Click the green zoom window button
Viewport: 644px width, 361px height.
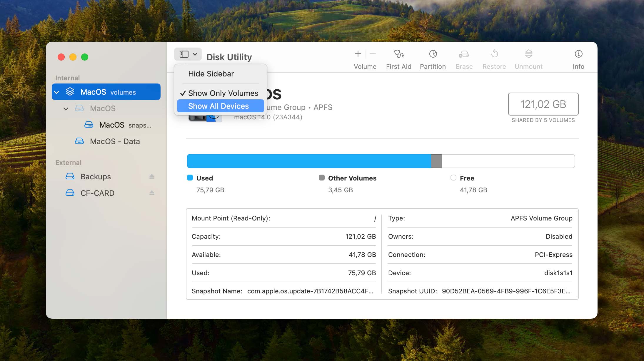pyautogui.click(x=85, y=57)
